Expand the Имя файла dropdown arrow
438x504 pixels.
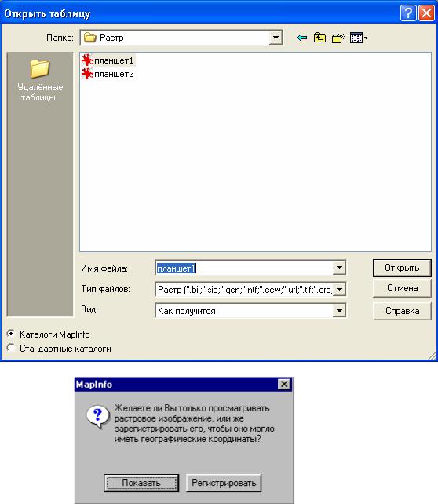click(x=339, y=268)
